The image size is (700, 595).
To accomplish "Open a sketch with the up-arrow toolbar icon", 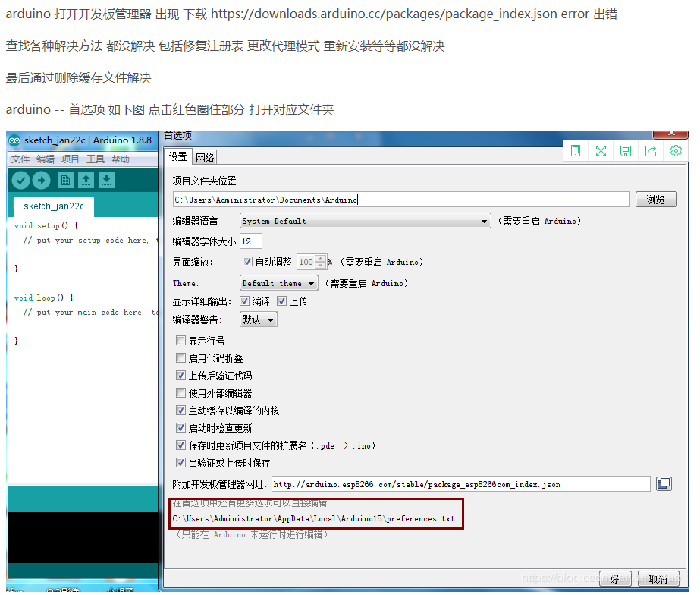I will [87, 180].
